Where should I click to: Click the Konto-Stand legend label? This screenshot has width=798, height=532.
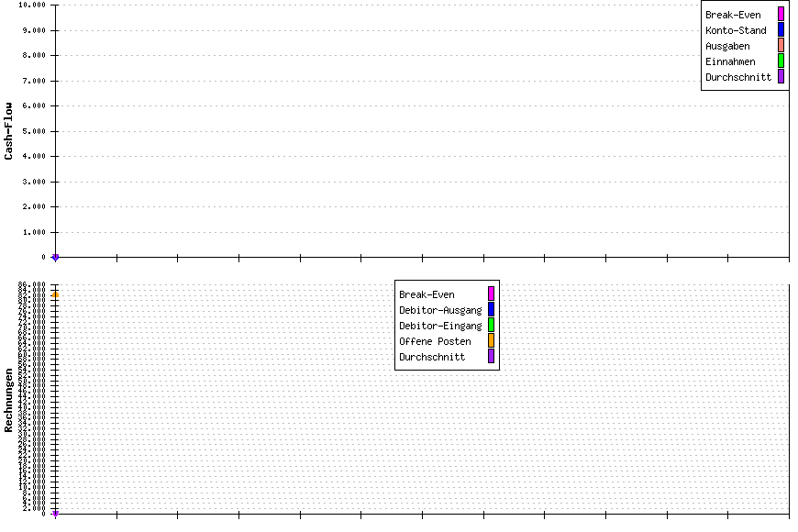(736, 30)
